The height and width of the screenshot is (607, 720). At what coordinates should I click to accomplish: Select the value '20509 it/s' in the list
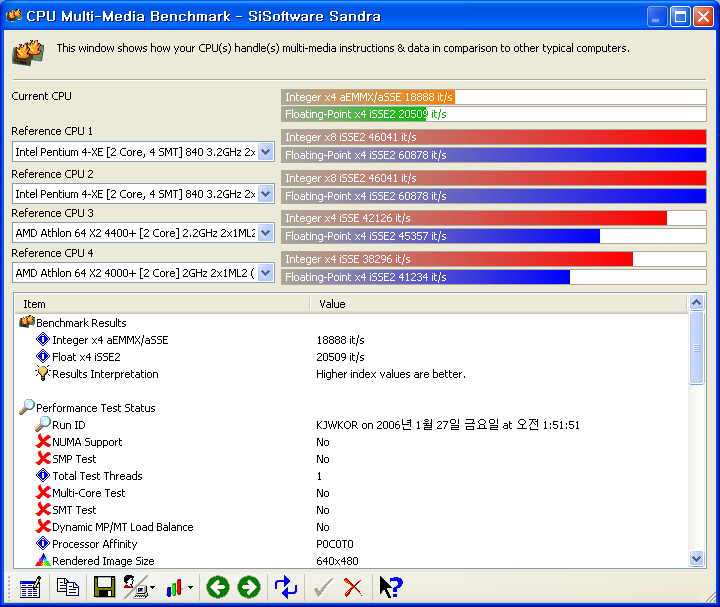340,357
